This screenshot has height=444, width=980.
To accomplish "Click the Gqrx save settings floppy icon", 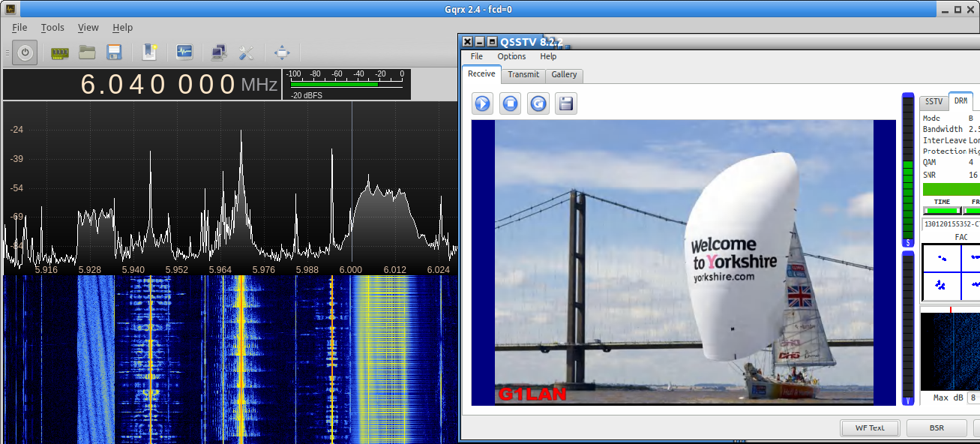I will click(114, 52).
